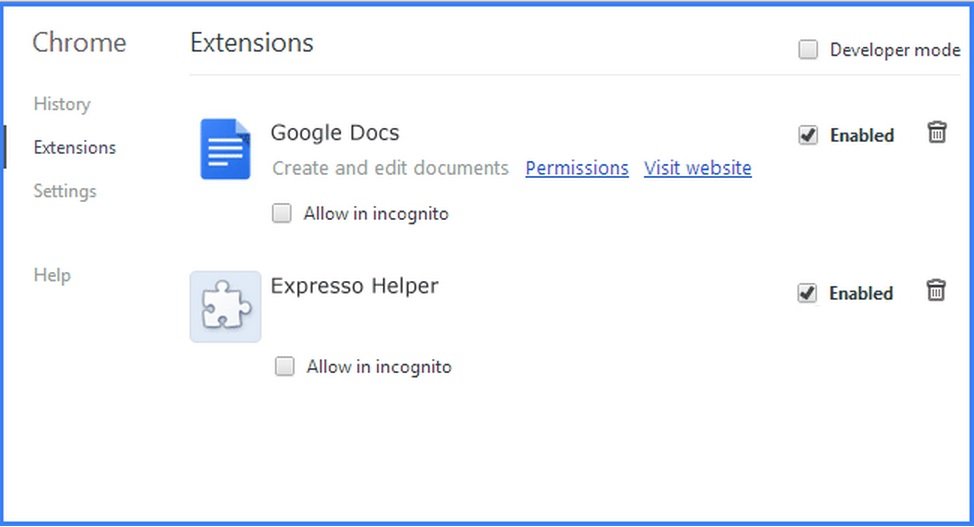Allow Expresso Helper in incognito
The image size is (974, 527).
284,366
